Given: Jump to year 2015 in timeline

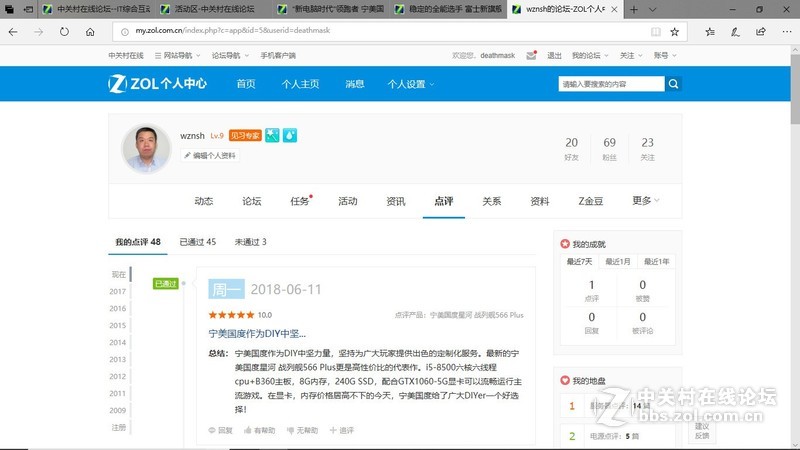Looking at the screenshot, I should pyautogui.click(x=118, y=325).
